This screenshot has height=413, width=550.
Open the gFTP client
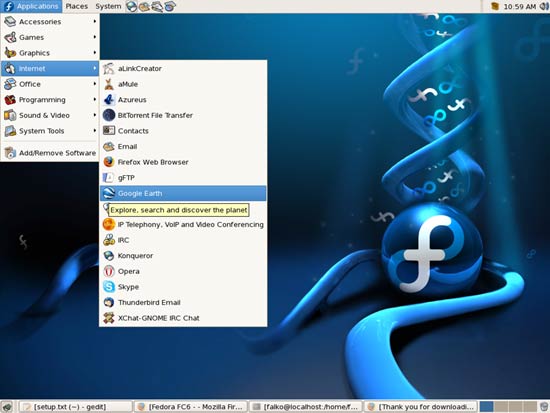(x=183, y=178)
